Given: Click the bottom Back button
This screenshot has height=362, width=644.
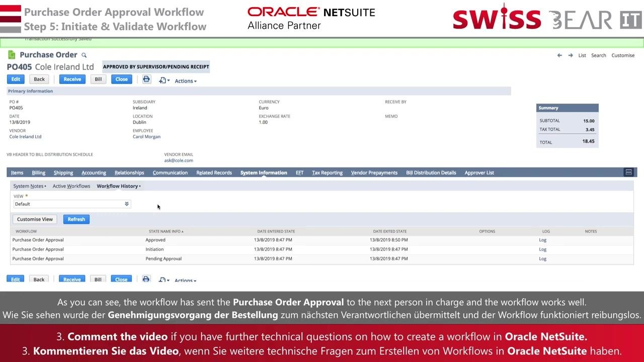Looking at the screenshot, I should tap(39, 280).
